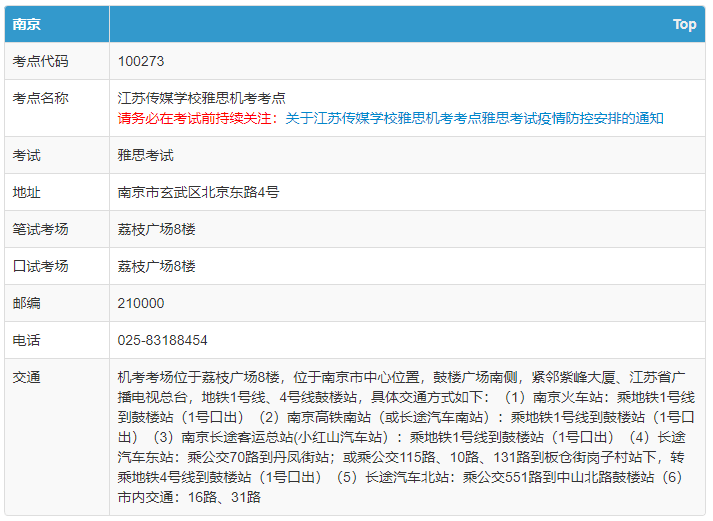Screen dimensions: 713x521
Task: Select test center code 100273
Action: [x=141, y=61]
